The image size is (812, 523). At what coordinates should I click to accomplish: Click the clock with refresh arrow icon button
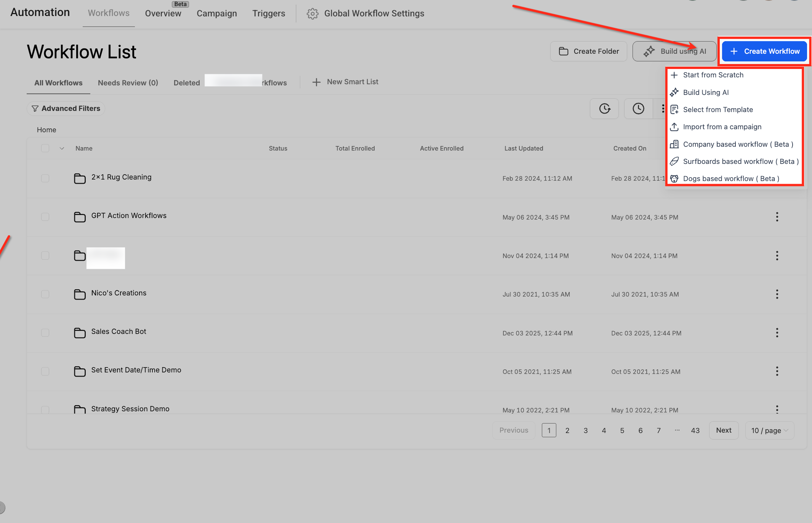click(x=604, y=109)
